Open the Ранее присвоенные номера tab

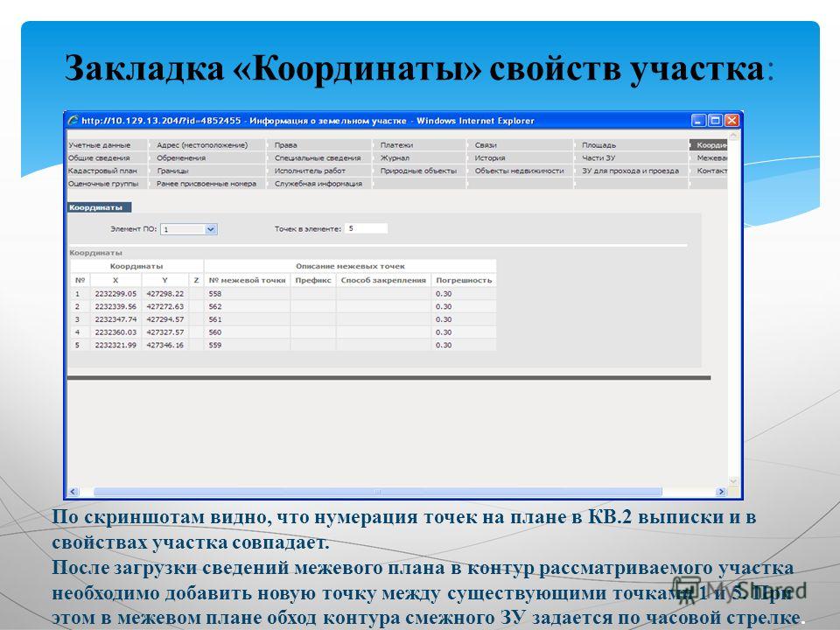click(x=206, y=184)
